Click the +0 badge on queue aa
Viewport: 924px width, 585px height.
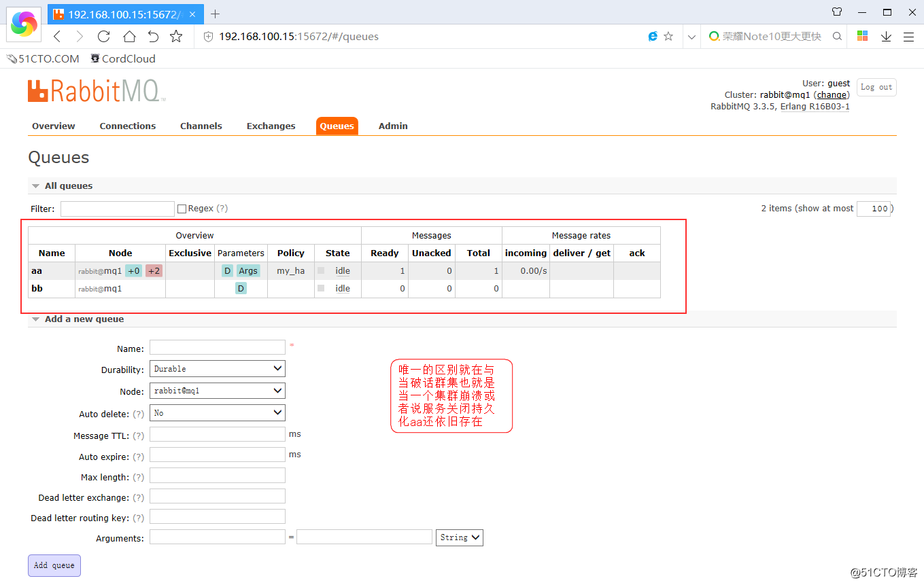(134, 270)
